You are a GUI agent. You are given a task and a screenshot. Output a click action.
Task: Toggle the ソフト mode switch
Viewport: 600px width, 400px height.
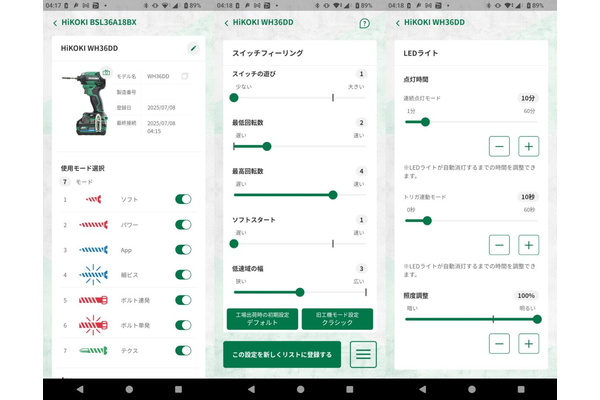[x=183, y=199]
